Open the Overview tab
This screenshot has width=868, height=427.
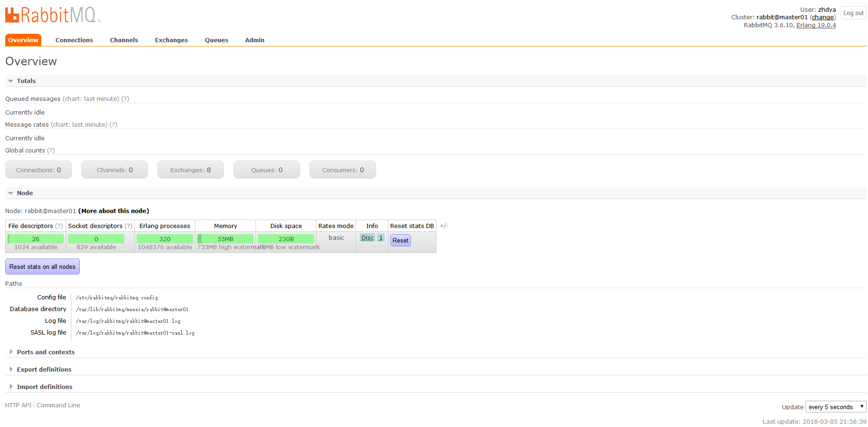(23, 40)
